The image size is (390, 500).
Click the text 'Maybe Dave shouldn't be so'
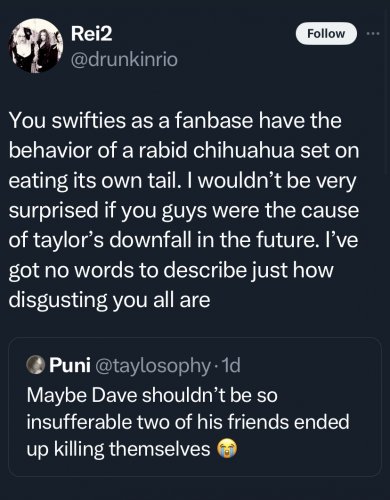coord(152,395)
